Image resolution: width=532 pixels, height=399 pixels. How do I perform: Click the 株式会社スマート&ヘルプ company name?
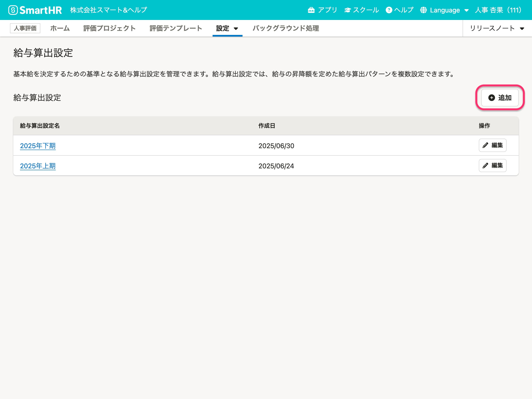pyautogui.click(x=108, y=10)
